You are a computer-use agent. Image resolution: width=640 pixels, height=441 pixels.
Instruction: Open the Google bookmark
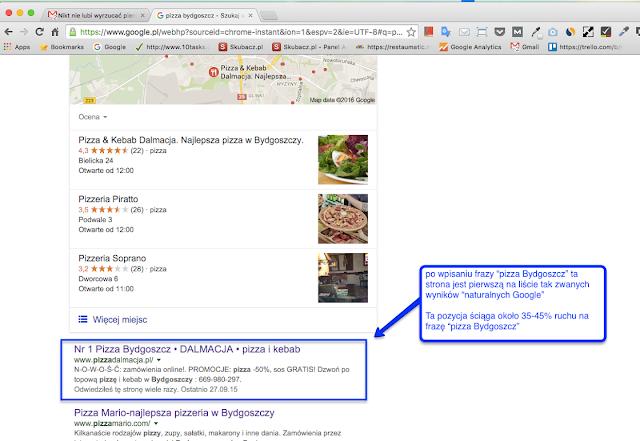[x=110, y=47]
